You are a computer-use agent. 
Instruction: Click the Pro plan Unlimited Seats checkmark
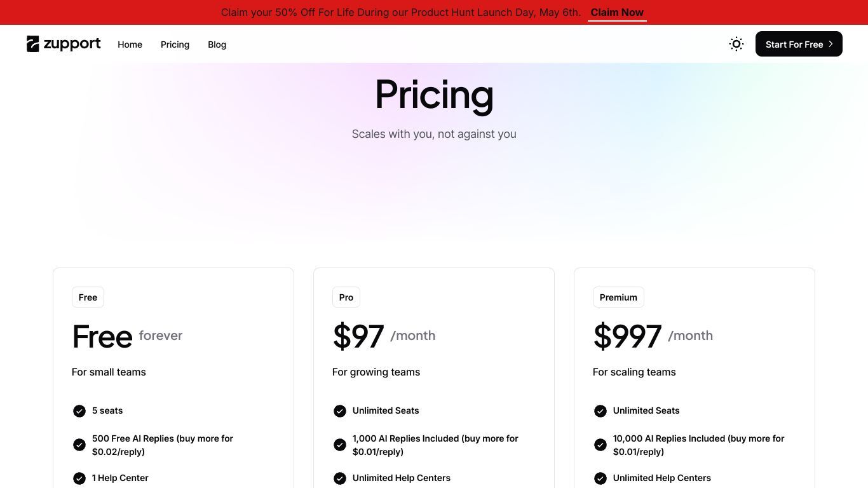click(x=340, y=411)
